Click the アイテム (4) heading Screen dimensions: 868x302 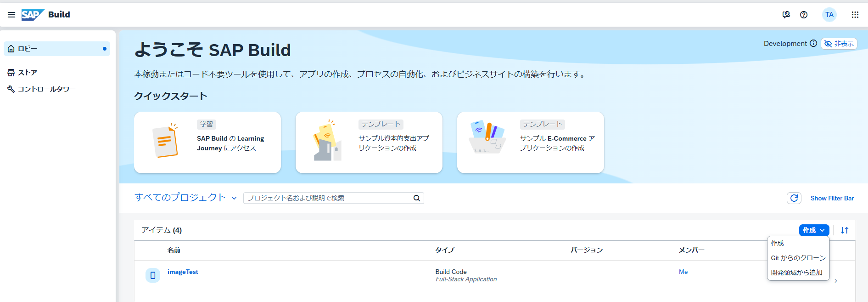pos(162,230)
